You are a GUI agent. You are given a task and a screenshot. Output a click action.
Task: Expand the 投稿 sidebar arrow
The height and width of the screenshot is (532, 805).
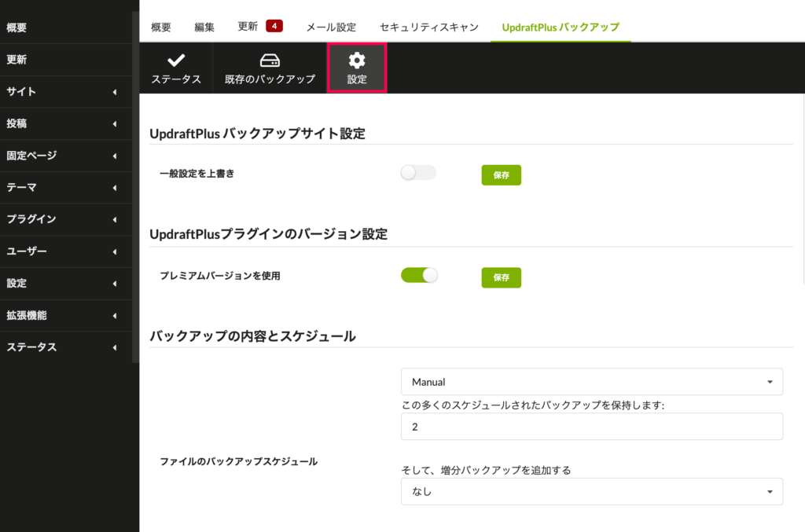[115, 123]
